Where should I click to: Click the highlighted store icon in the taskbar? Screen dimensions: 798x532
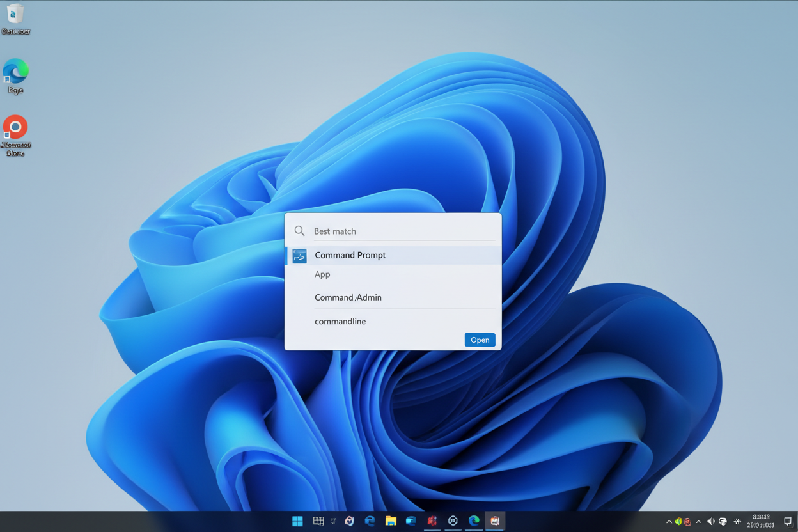pyautogui.click(x=495, y=521)
